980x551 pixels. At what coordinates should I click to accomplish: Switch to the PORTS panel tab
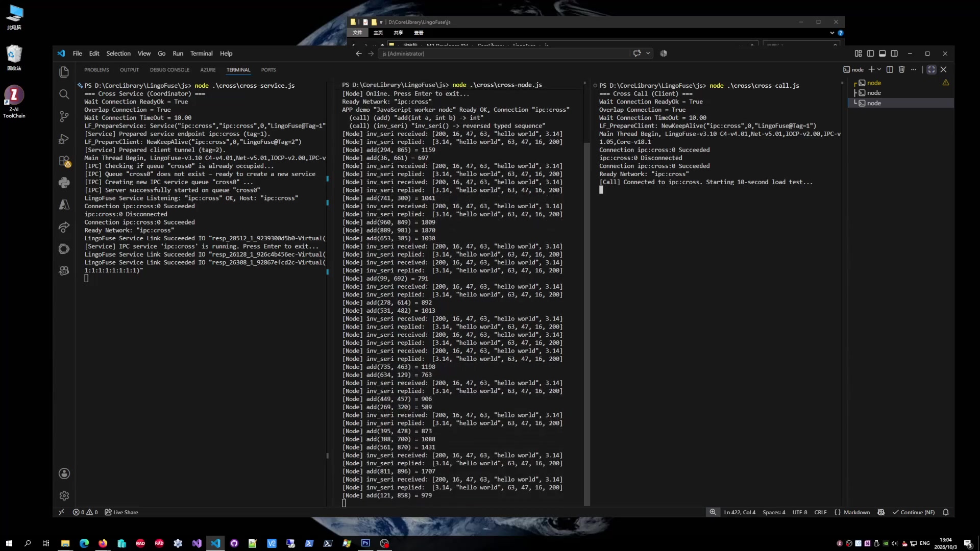268,70
